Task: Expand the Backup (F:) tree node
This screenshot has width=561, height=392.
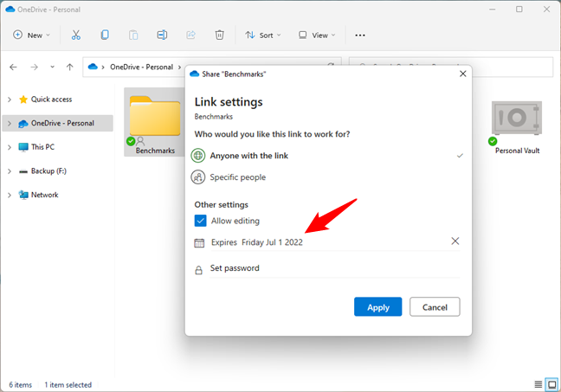Action: [x=10, y=171]
